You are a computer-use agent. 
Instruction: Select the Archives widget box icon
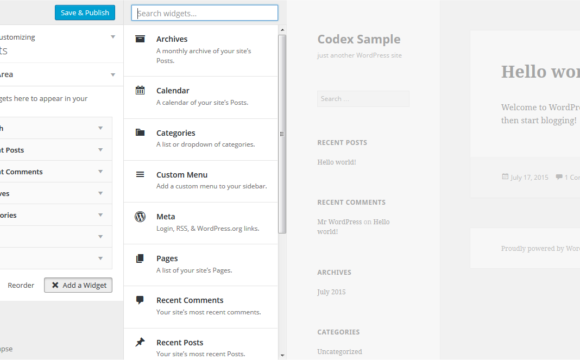140,39
